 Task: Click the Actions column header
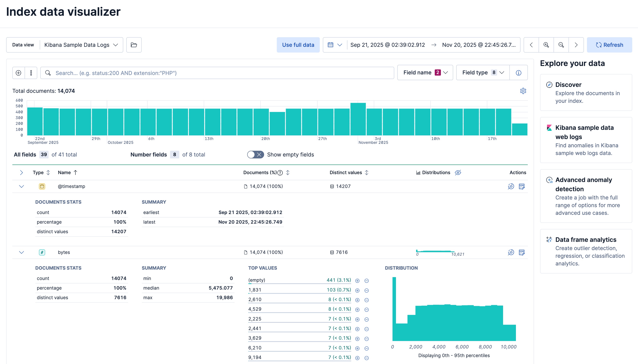click(x=518, y=172)
